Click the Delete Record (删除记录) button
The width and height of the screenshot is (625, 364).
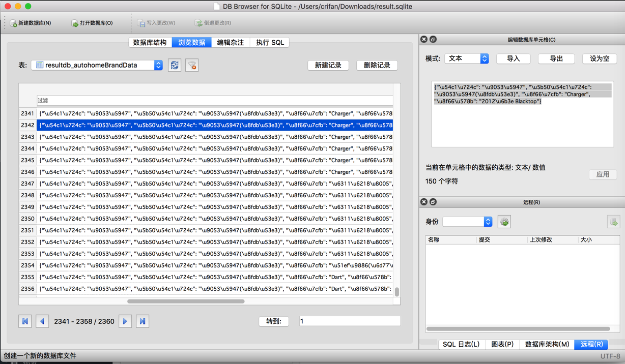click(377, 65)
